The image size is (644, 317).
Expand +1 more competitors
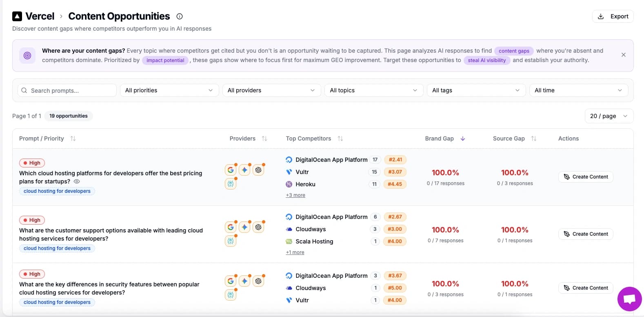(x=295, y=252)
